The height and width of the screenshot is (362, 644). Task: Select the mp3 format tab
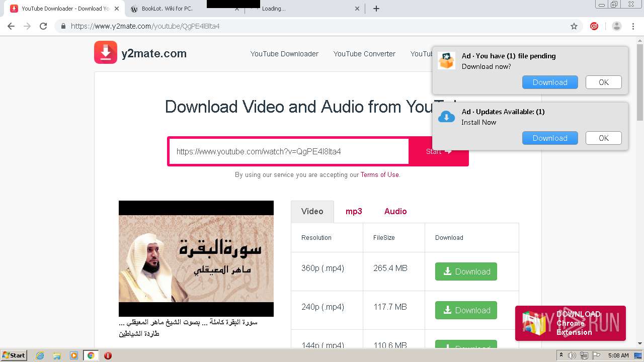pyautogui.click(x=354, y=211)
